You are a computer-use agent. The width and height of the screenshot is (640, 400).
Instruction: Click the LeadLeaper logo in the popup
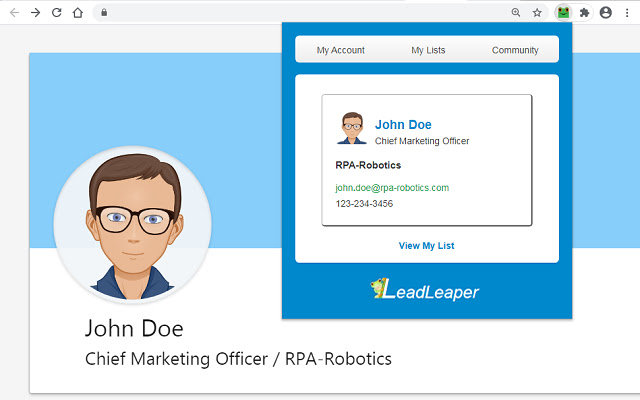point(425,291)
